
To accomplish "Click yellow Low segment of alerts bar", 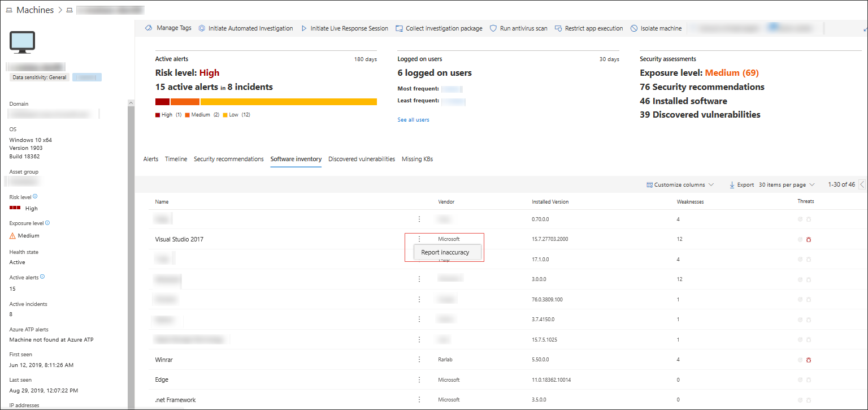I will [289, 102].
